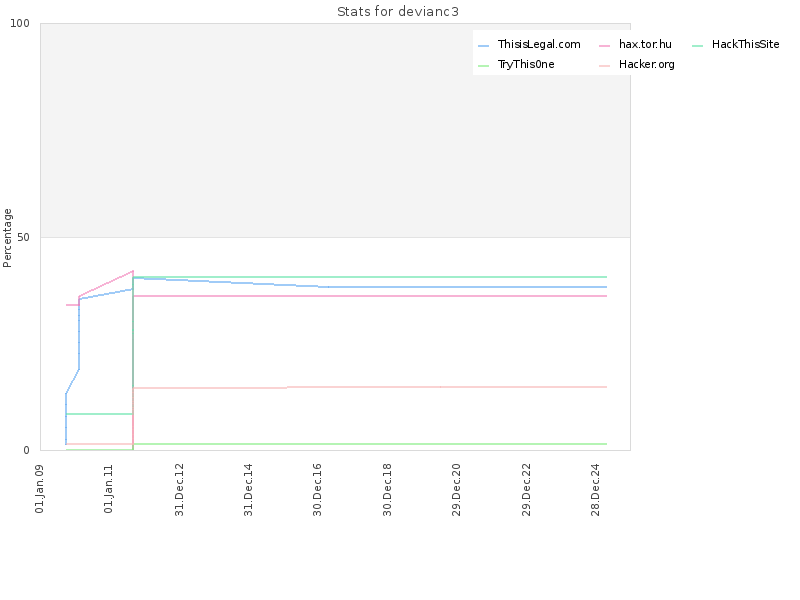
Task: Click the 29.Dec.20 x-axis date label
Action: click(x=456, y=490)
